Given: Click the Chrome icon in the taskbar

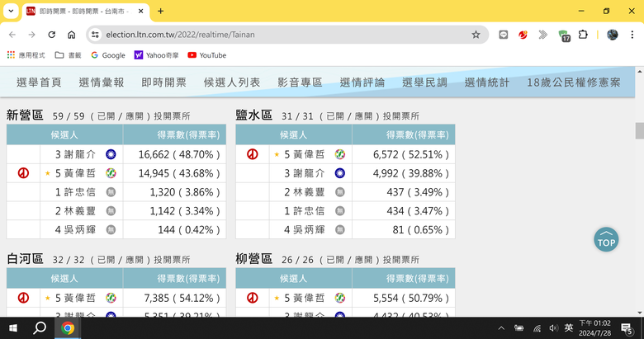Looking at the screenshot, I should tap(68, 328).
